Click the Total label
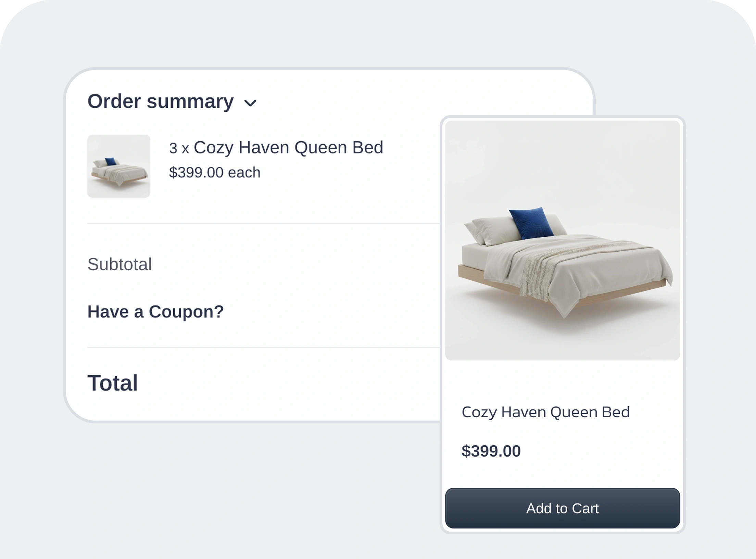Image resolution: width=756 pixels, height=559 pixels. tap(113, 383)
